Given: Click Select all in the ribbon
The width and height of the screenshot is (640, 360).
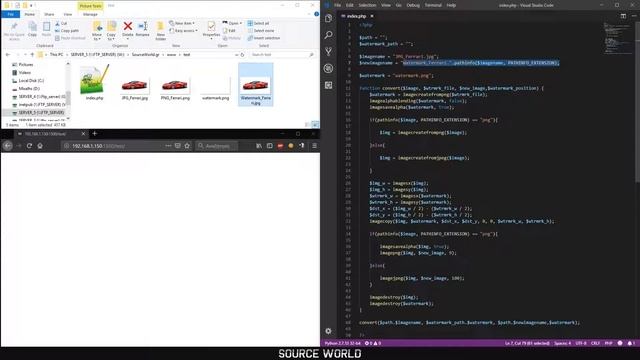Looking at the screenshot, I should [x=258, y=23].
